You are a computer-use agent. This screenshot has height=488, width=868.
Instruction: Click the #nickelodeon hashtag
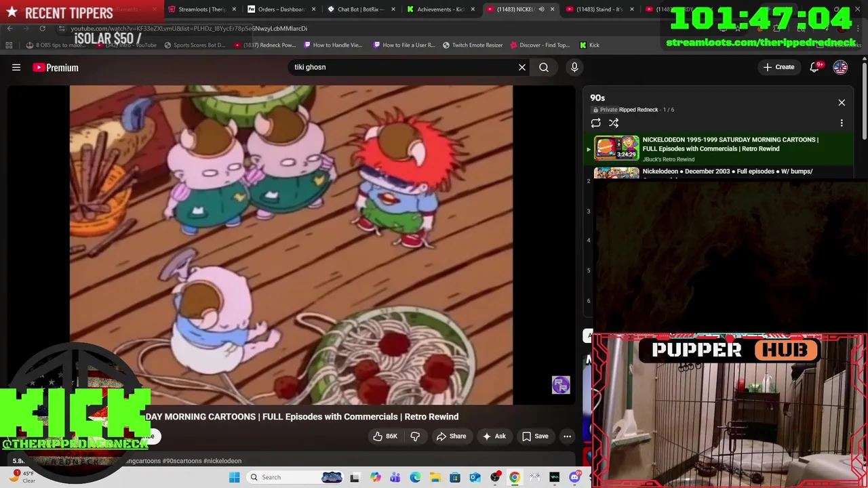(x=222, y=461)
